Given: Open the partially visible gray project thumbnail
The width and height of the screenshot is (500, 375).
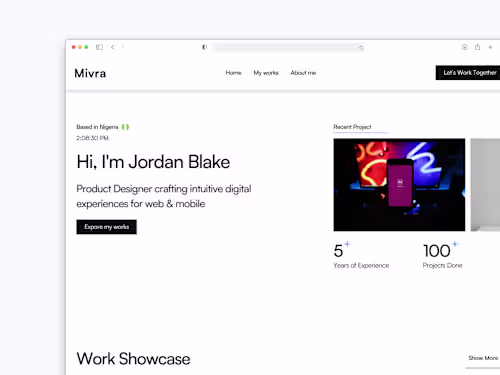Looking at the screenshot, I should (485, 185).
